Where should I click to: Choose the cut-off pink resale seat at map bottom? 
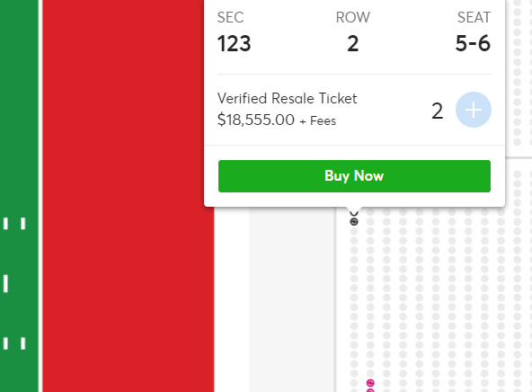coord(370,390)
